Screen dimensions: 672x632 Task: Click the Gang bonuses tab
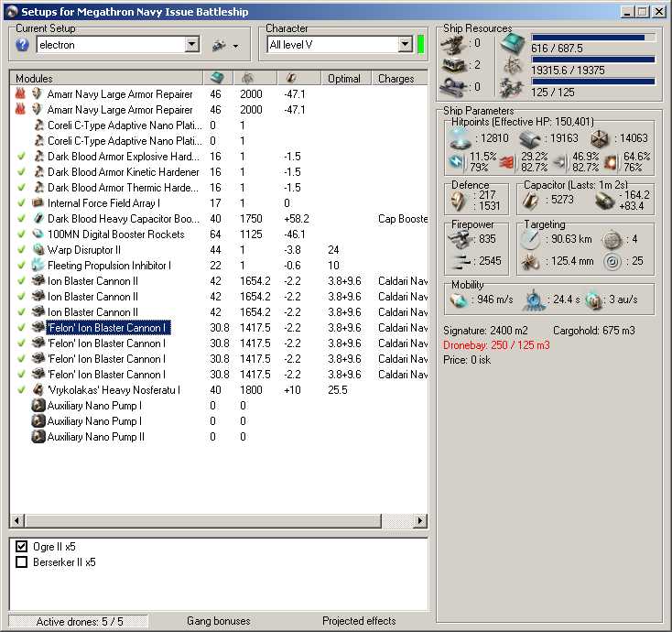click(x=219, y=621)
